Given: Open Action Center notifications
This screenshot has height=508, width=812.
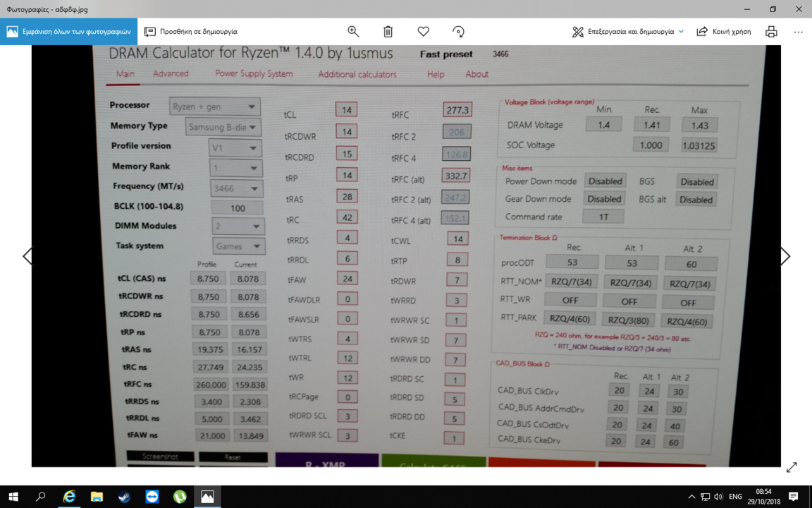Looking at the screenshot, I should click(793, 497).
